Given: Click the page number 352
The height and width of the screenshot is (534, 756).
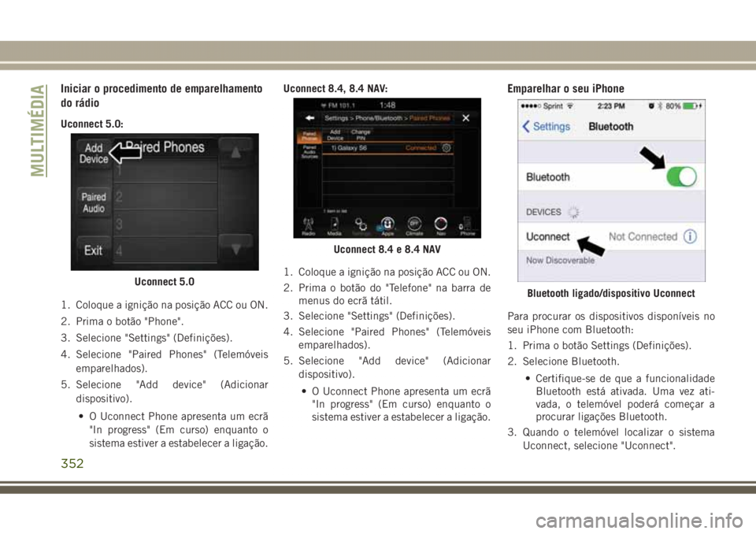Looking at the screenshot, I should click(72, 464).
